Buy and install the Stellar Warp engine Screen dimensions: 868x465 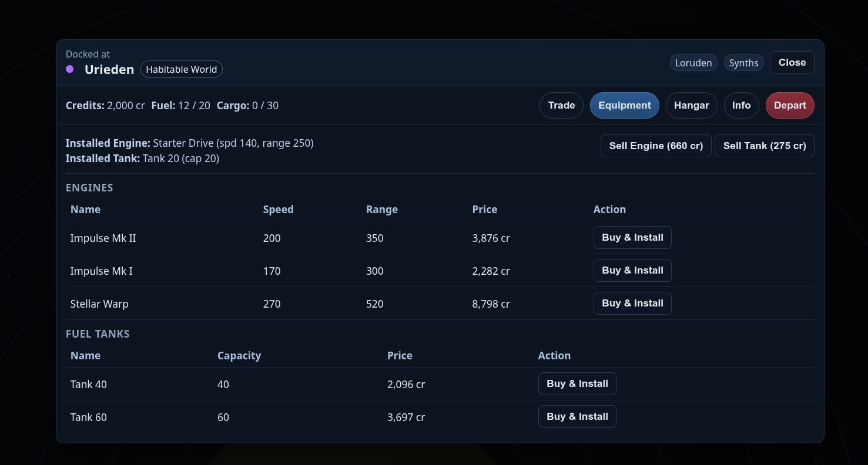[632, 304]
